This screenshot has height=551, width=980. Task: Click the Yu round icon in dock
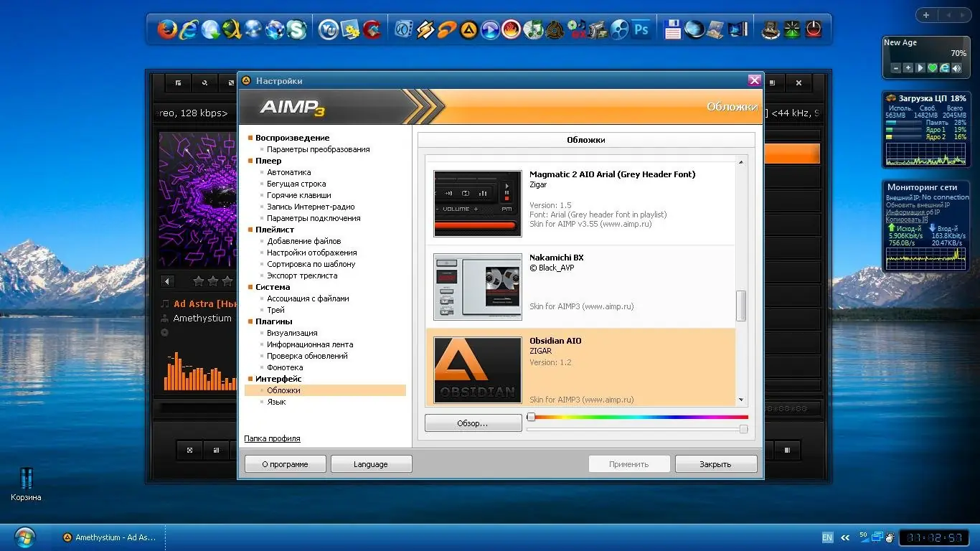point(328,29)
